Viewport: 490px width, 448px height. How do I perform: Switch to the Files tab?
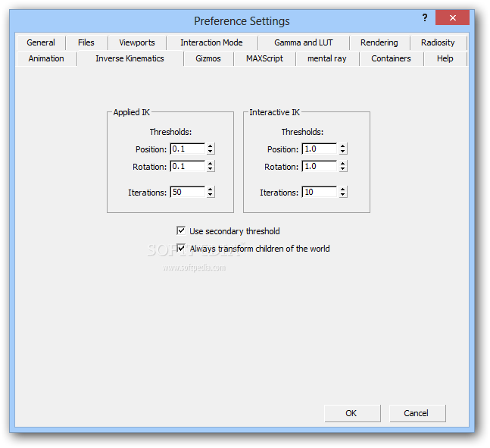pos(86,42)
